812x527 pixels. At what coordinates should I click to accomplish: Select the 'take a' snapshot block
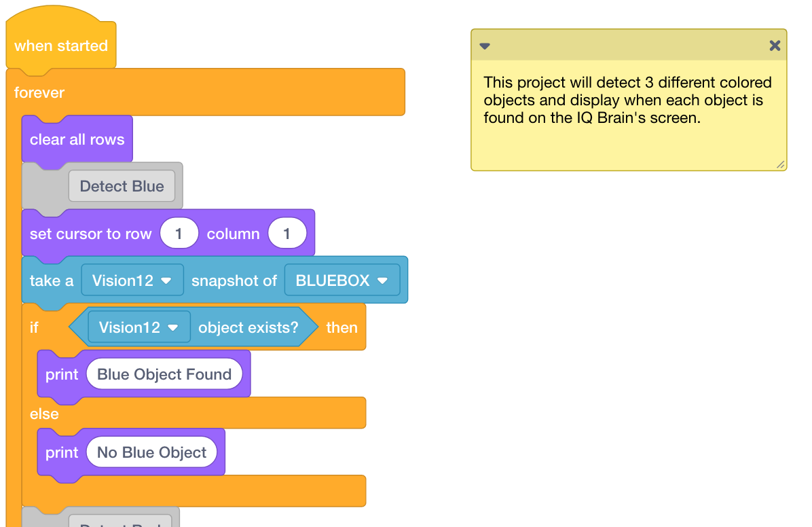click(50, 280)
